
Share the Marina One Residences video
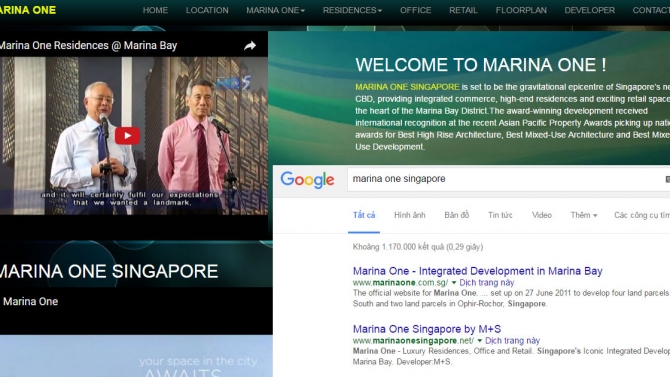point(250,46)
